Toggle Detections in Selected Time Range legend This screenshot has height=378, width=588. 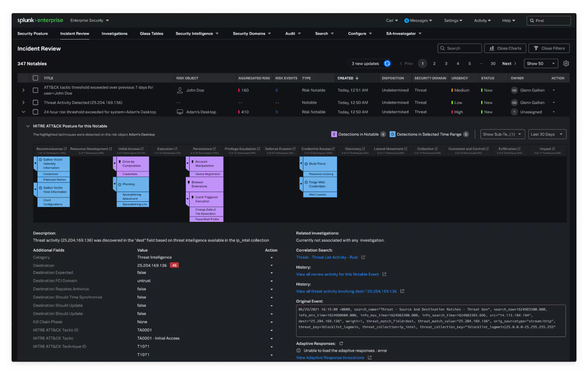[x=429, y=134]
